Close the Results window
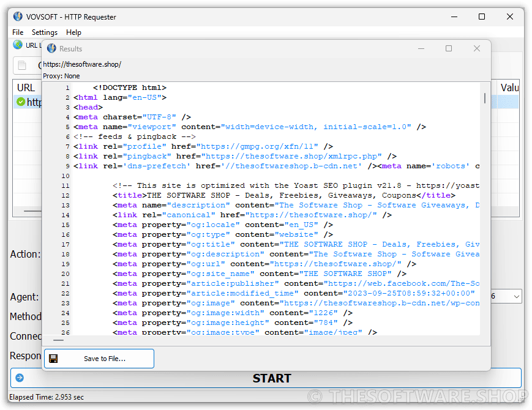Image resolution: width=532 pixels, height=410 pixels. tap(477, 48)
